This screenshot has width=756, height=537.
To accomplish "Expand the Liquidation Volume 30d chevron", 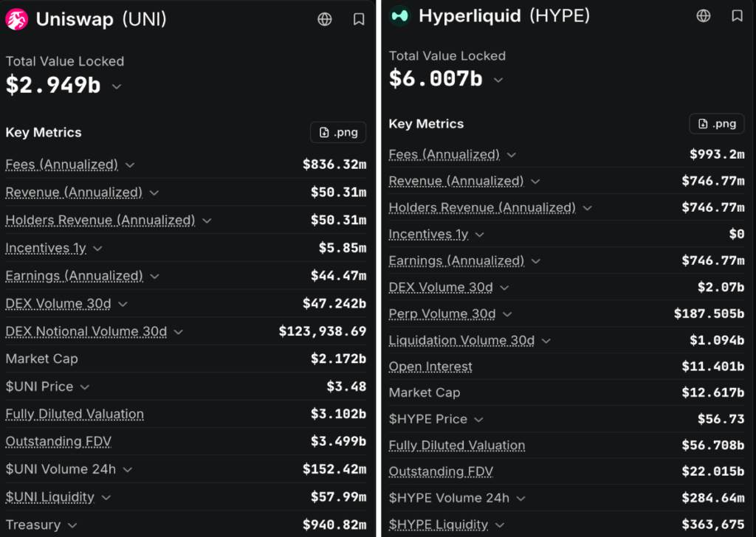I will pyautogui.click(x=546, y=341).
